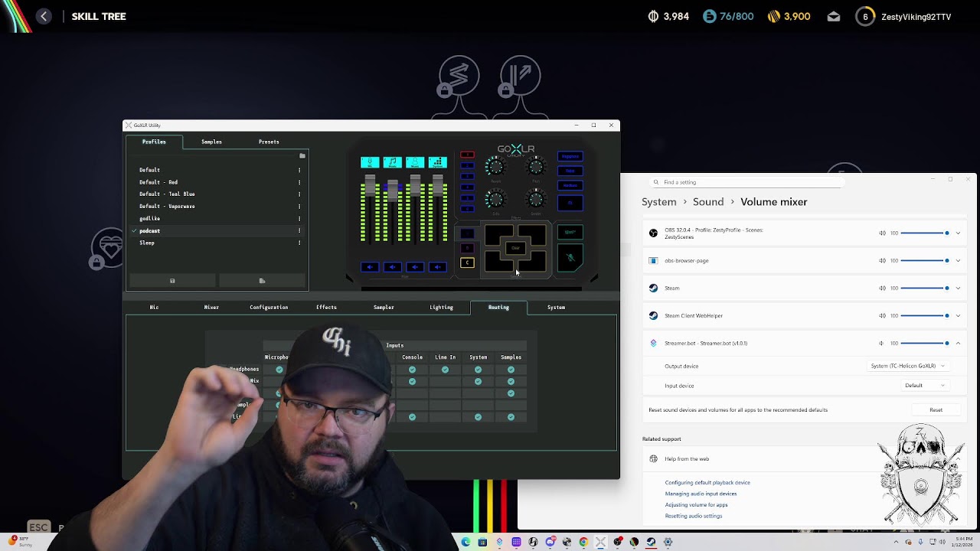This screenshot has height=551, width=980.
Task: Open Configuring default playback device link
Action: pyautogui.click(x=707, y=483)
